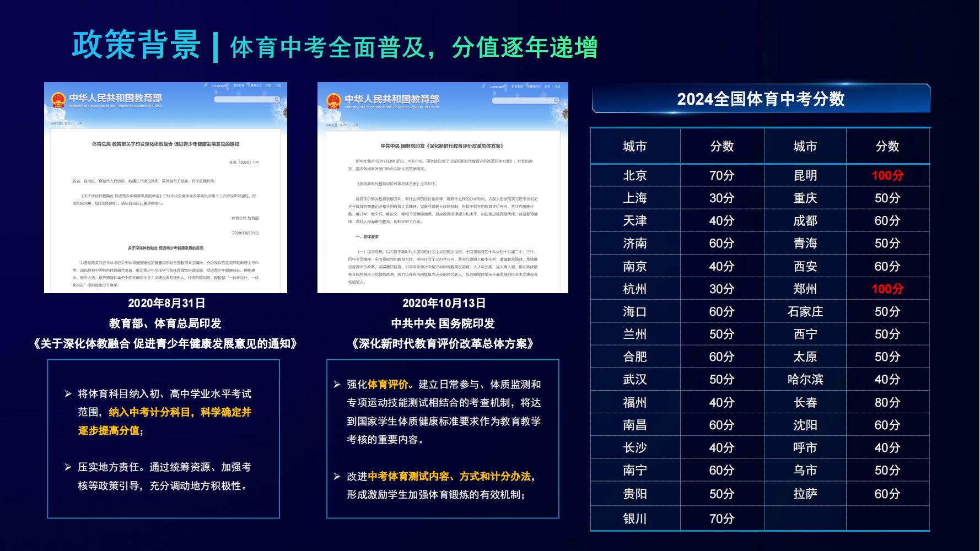Open the 2020年8月31日 notice screenshot thumbnail
This screenshot has width=980, height=551.
point(165,187)
